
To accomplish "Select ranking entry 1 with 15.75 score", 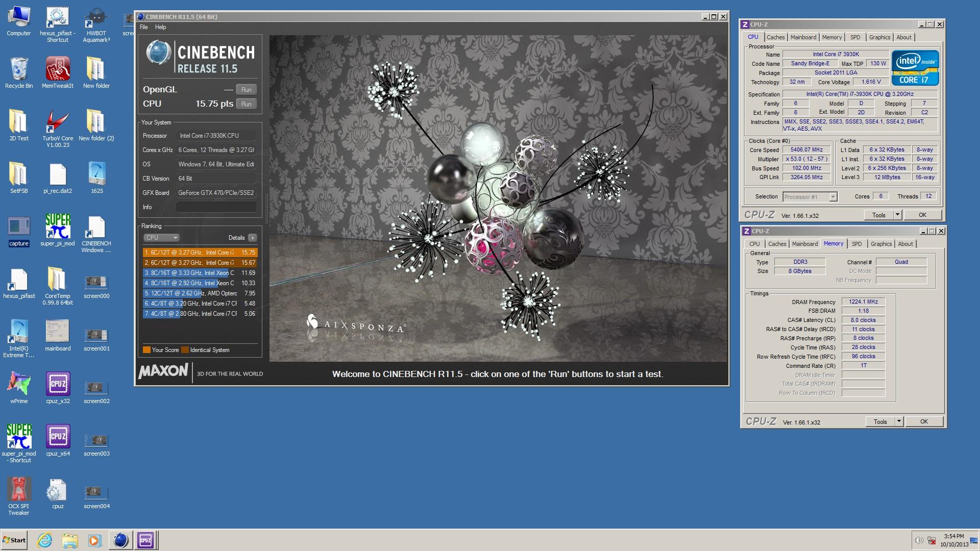I will (x=200, y=253).
